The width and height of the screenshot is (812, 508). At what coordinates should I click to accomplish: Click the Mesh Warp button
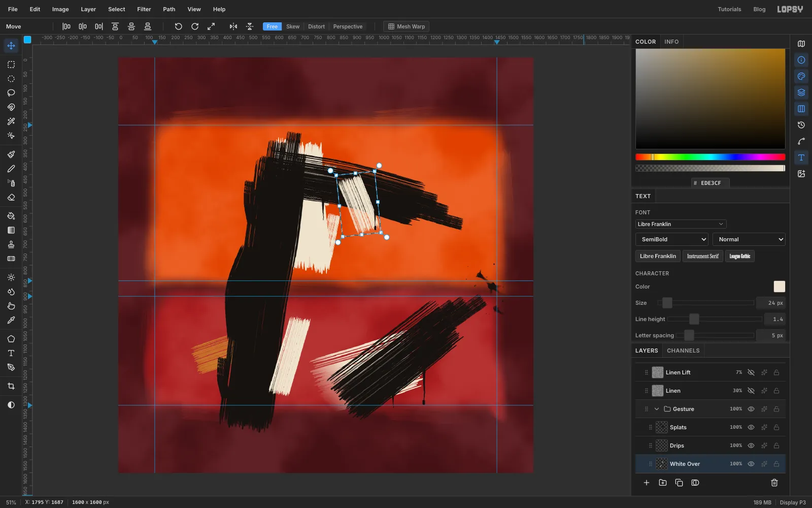[406, 26]
